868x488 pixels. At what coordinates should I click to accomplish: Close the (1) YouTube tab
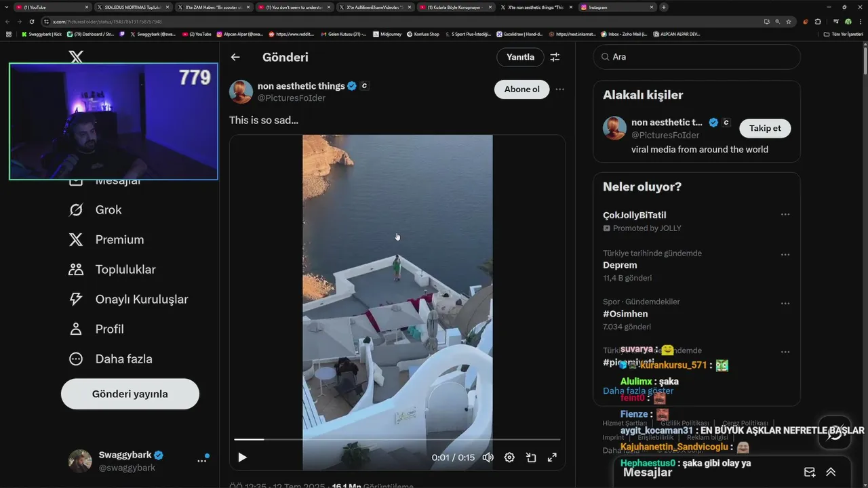(x=87, y=7)
